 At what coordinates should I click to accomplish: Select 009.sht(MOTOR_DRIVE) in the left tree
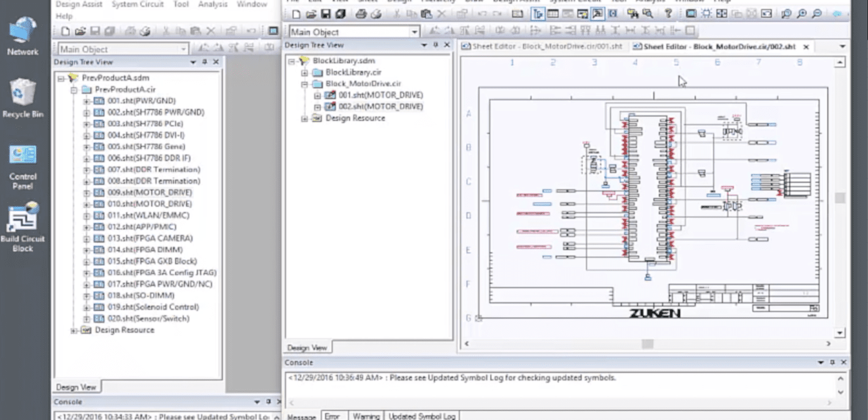coord(149,192)
